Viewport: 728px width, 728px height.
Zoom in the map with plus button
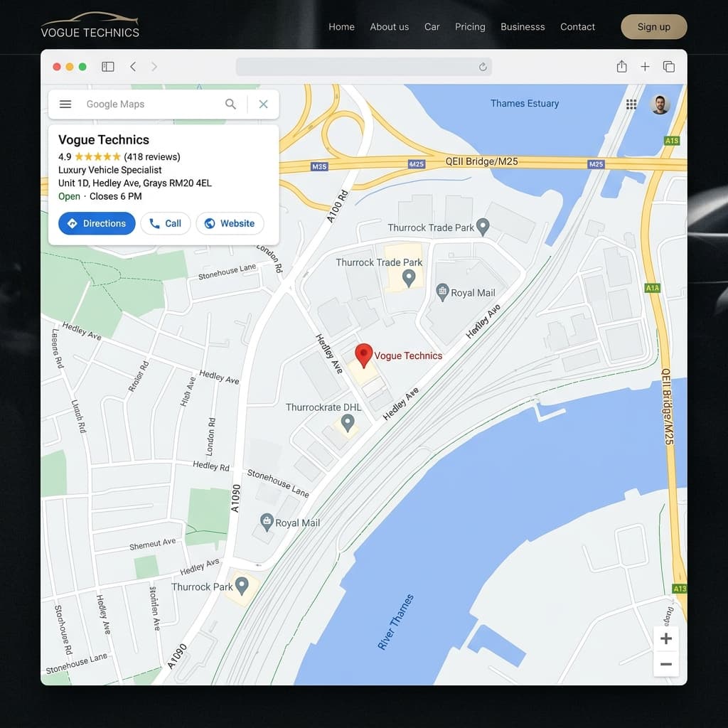point(665,638)
